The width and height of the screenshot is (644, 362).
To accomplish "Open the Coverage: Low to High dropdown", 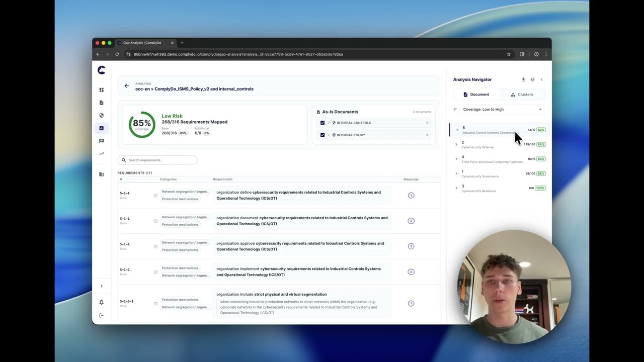I will point(502,109).
